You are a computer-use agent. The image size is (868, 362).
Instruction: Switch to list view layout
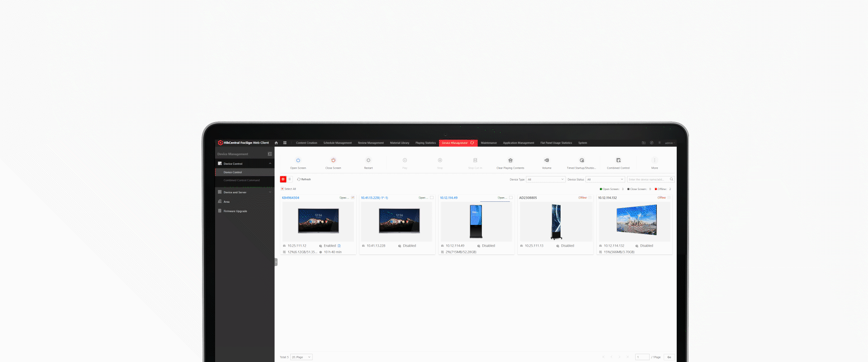[x=290, y=179]
